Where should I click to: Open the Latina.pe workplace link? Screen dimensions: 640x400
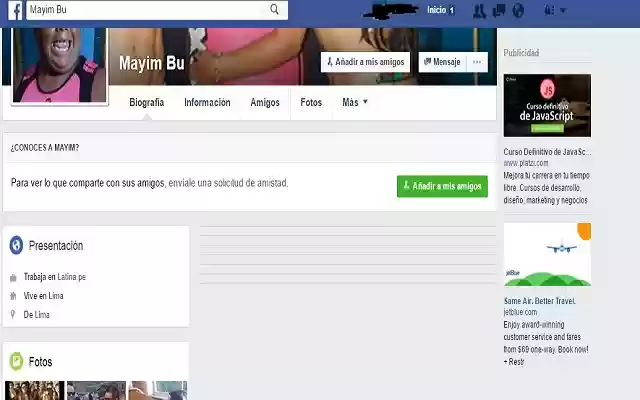71,277
